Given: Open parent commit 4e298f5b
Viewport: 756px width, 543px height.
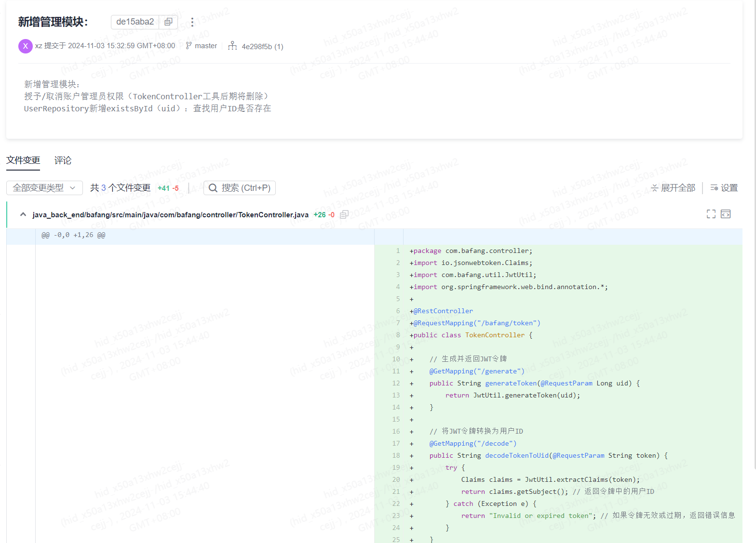Looking at the screenshot, I should point(262,46).
